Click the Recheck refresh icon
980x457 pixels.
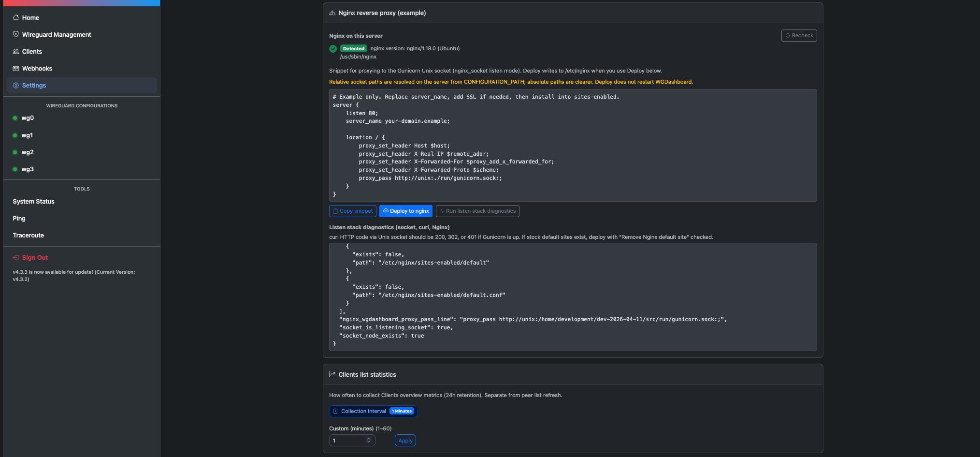point(788,35)
